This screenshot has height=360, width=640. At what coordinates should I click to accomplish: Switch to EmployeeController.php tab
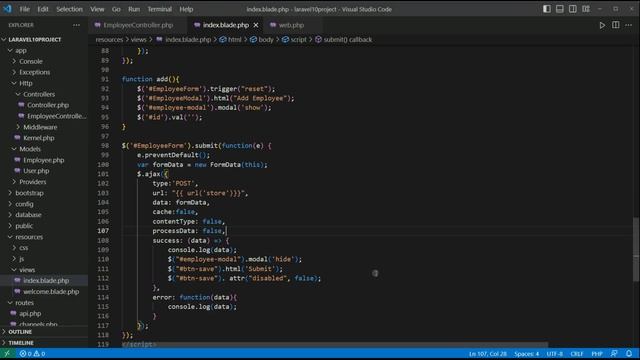[x=138, y=25]
